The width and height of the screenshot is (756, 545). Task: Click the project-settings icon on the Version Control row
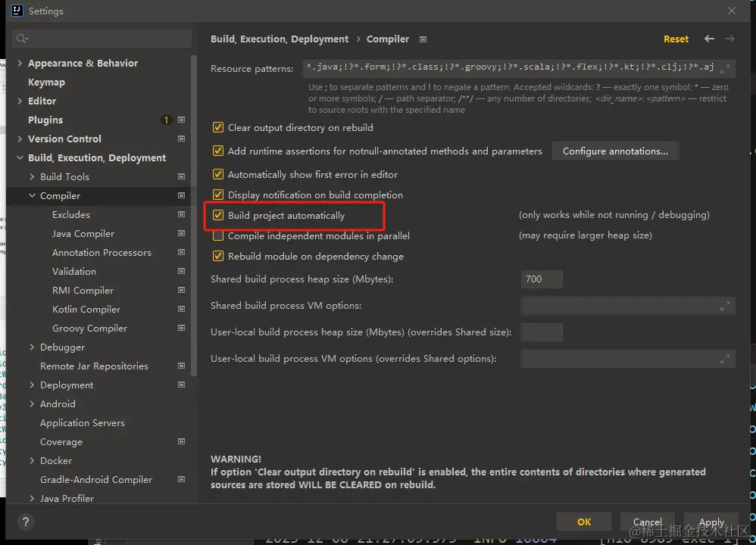click(181, 139)
